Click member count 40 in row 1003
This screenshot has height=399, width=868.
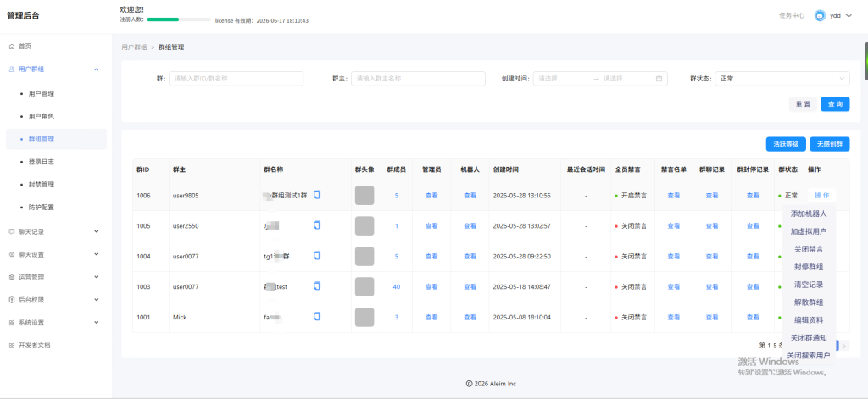[397, 286]
